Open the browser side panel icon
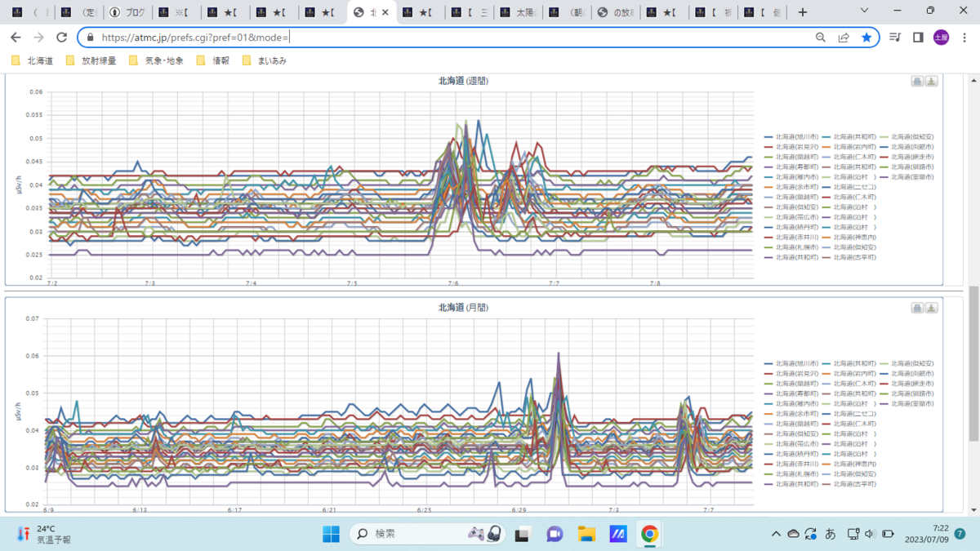Viewport: 980px width, 551px height. 918,38
